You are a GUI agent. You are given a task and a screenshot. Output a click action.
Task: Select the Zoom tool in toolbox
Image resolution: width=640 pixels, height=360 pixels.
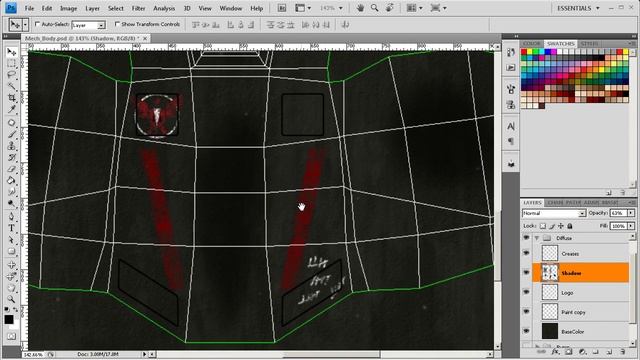(11, 299)
